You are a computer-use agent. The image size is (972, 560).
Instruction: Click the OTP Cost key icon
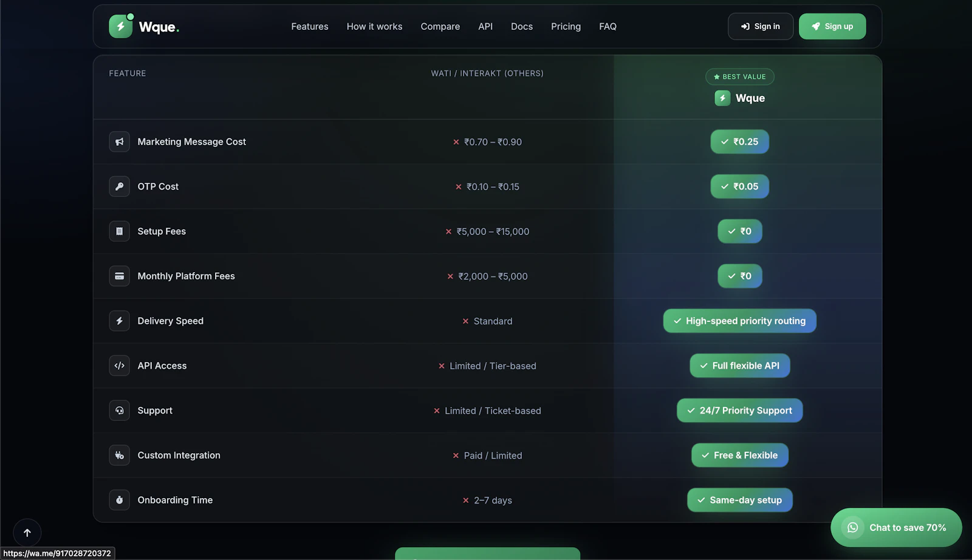(119, 186)
